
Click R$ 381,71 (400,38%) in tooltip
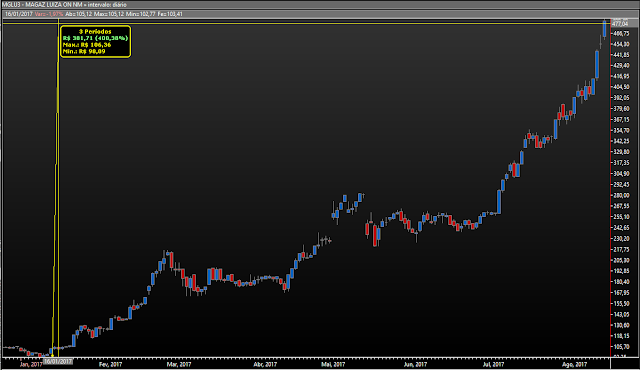(x=96, y=38)
